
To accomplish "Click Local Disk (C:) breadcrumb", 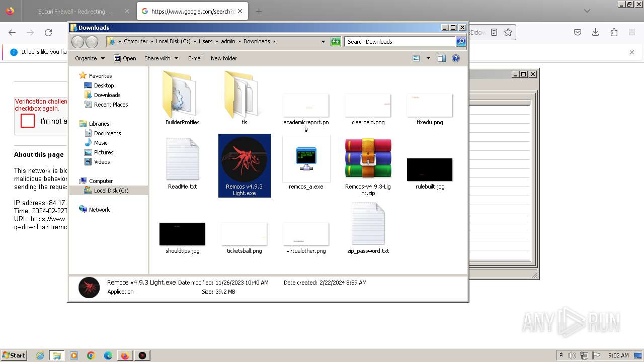I will point(173,41).
